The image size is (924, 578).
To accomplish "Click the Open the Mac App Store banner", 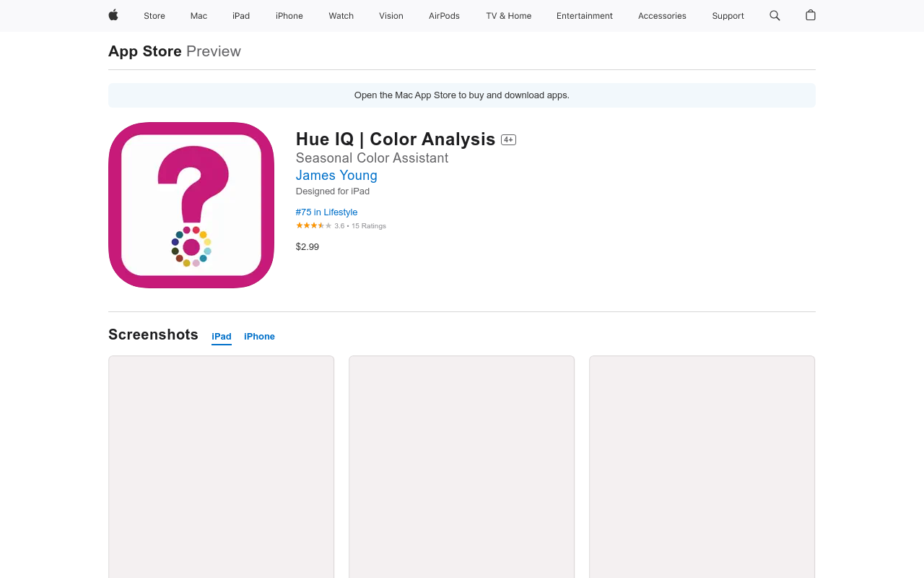I will (462, 95).
